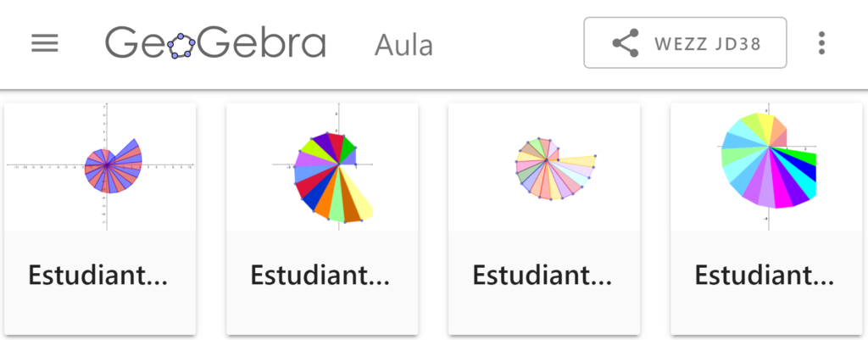This screenshot has width=868, height=340.
Task: Open the three-dot more options menu
Action: click(x=821, y=43)
